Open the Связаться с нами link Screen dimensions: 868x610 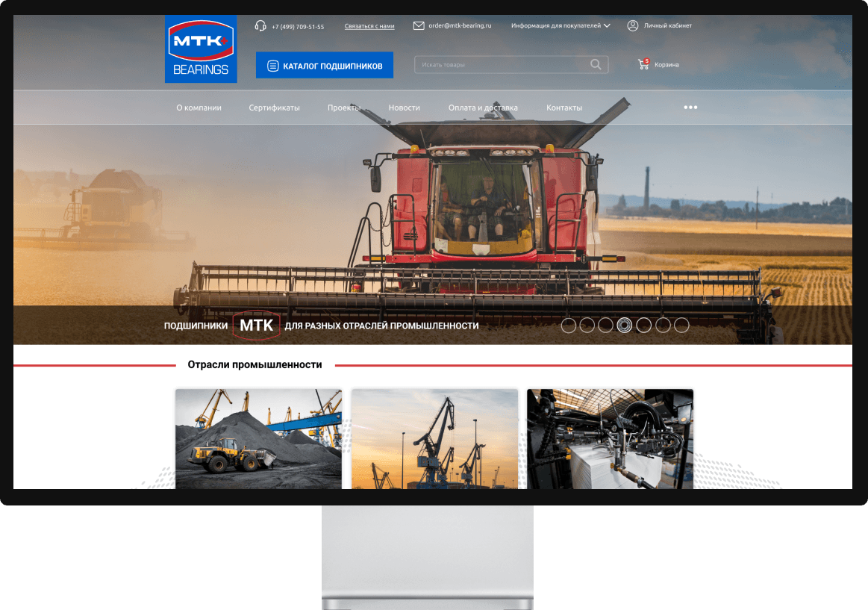coord(369,26)
